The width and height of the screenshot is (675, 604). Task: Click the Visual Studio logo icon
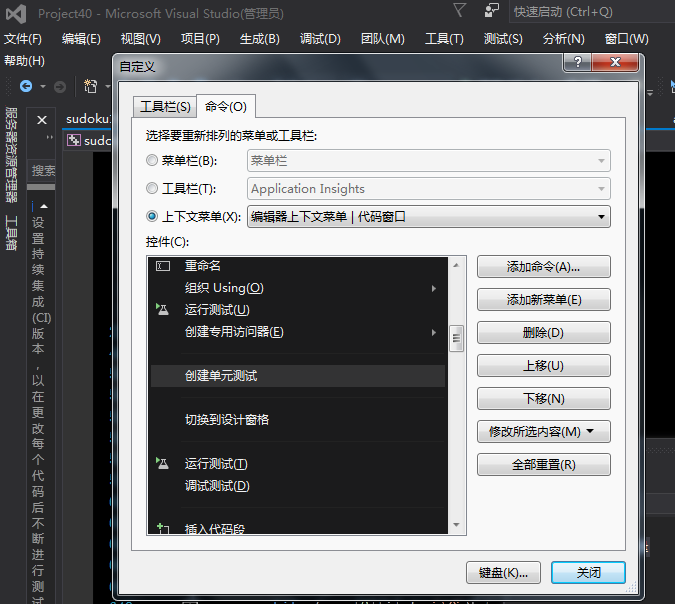click(x=16, y=13)
